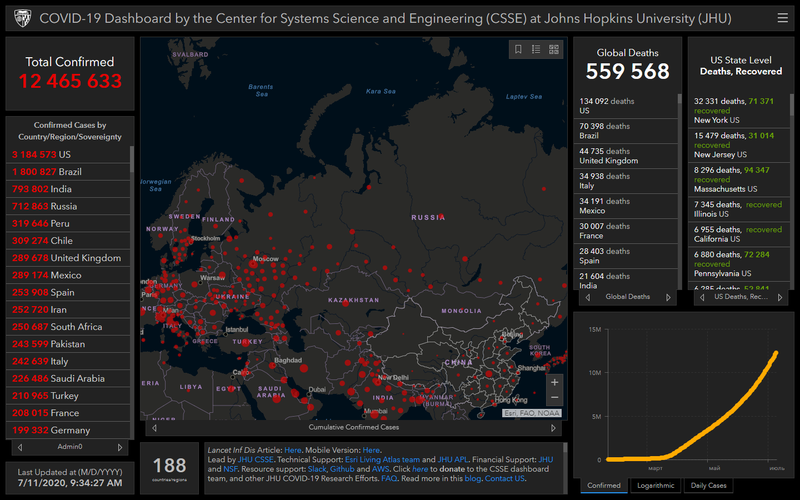Viewport: 800px width, 500px height.
Task: Switch chart to Logarithmic tab
Action: click(657, 486)
